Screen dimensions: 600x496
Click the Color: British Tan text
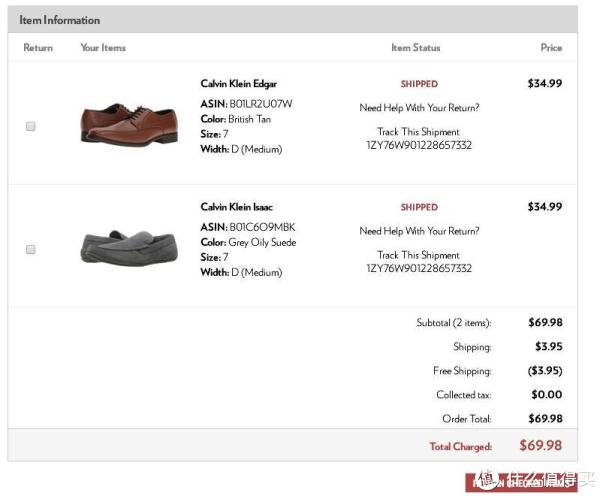point(236,119)
